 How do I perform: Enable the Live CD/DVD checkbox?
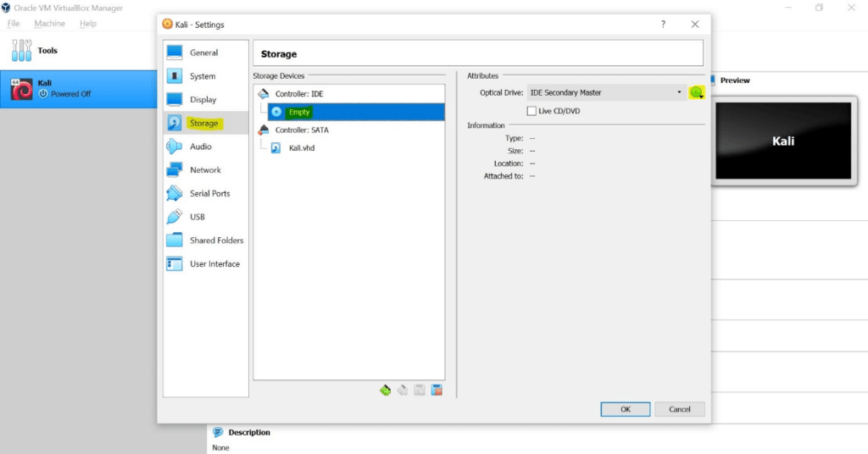(531, 111)
